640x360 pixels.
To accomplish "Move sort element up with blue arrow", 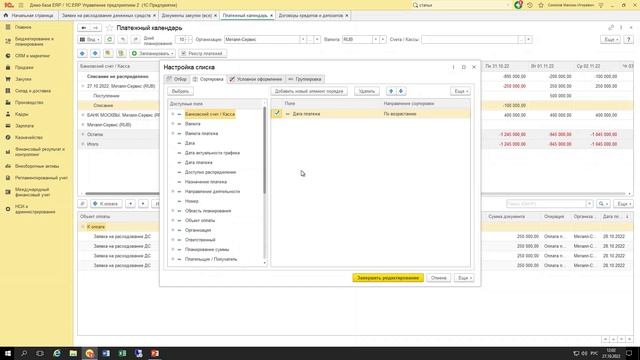I will (391, 91).
